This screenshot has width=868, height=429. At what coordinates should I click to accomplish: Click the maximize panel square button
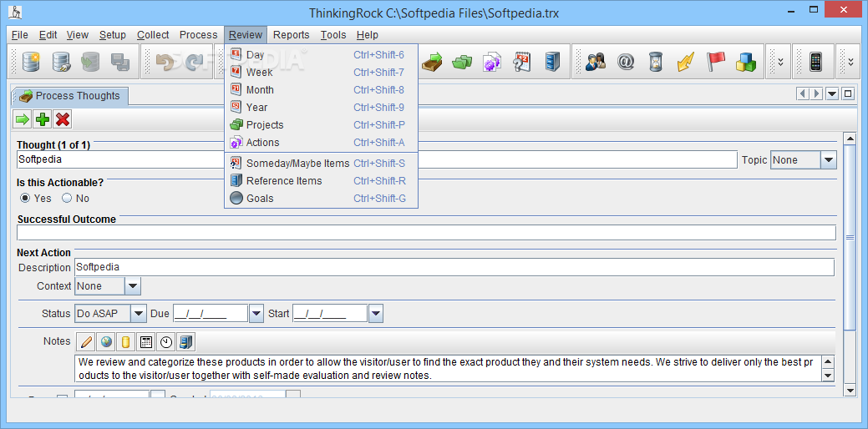coord(847,94)
